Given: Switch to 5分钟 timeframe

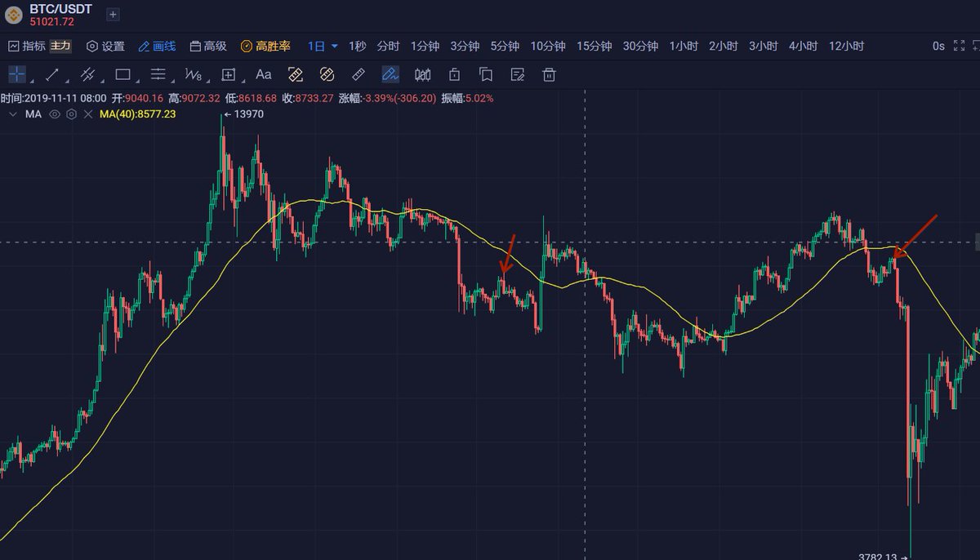Looking at the screenshot, I should (x=505, y=47).
